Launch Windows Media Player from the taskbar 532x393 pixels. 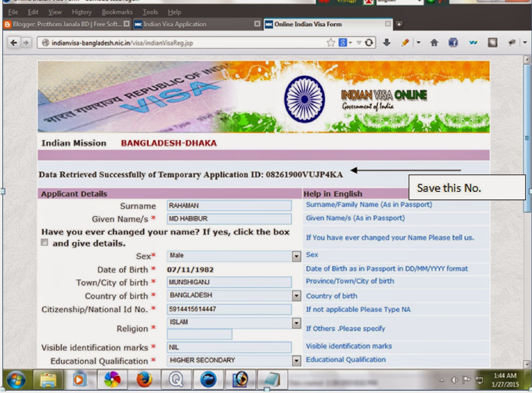point(79,380)
